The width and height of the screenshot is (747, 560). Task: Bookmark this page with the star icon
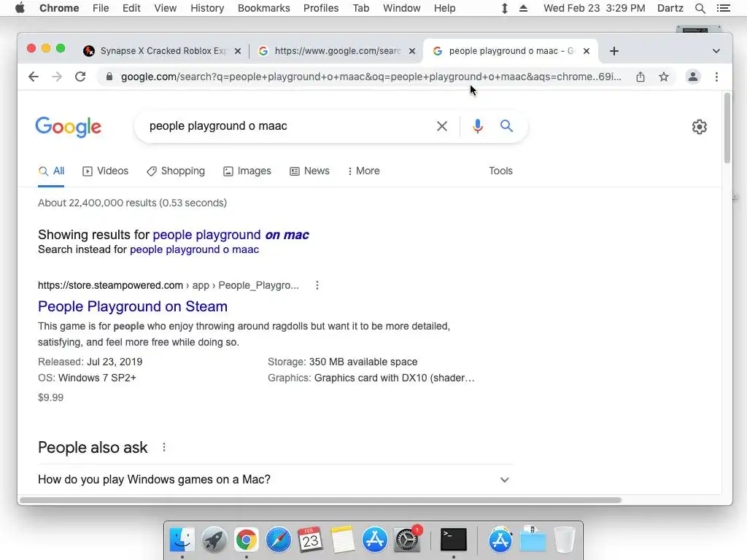pyautogui.click(x=664, y=77)
